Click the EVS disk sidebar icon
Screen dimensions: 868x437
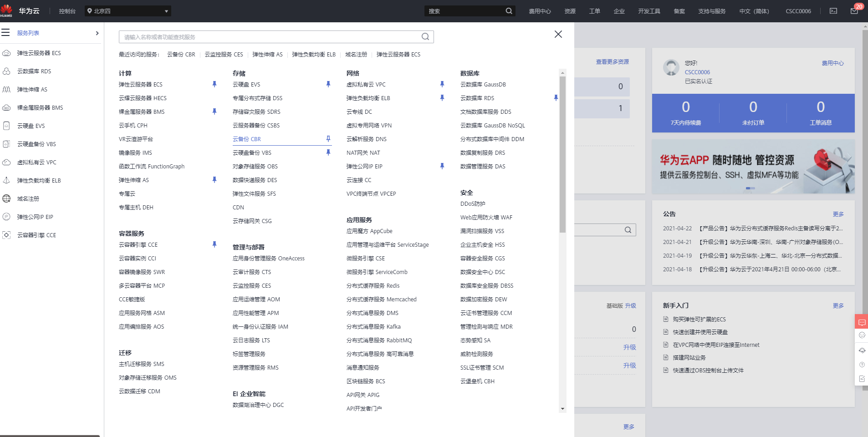point(6,126)
